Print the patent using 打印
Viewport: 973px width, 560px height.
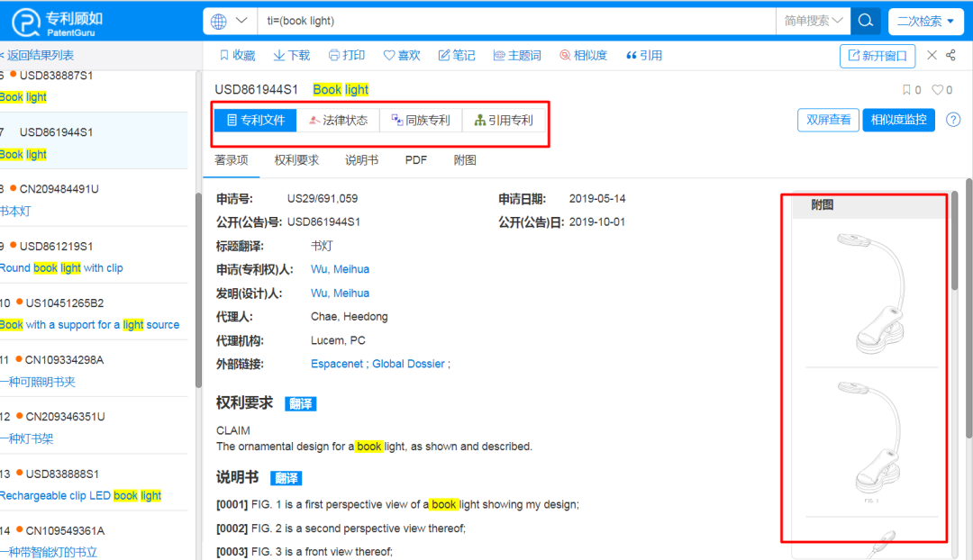[346, 56]
